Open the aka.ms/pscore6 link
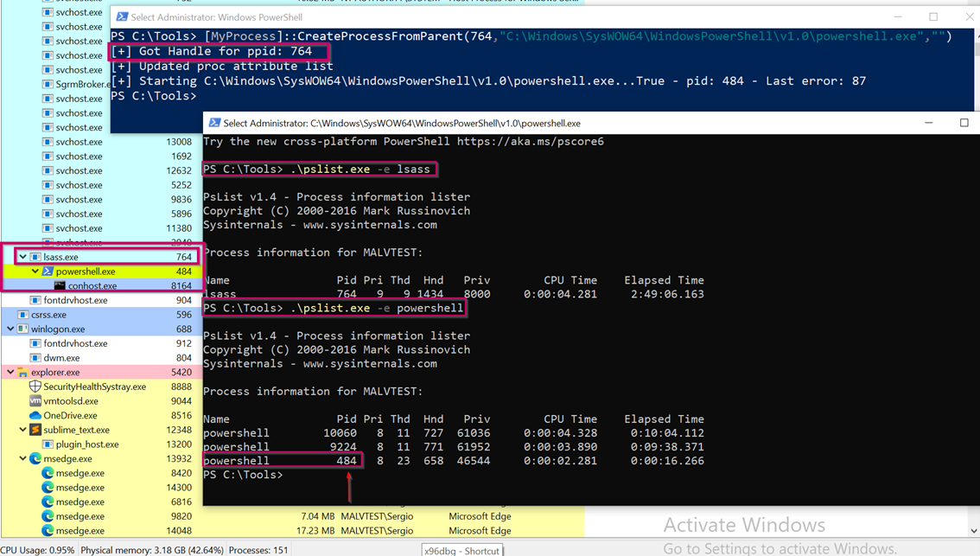 pos(530,141)
